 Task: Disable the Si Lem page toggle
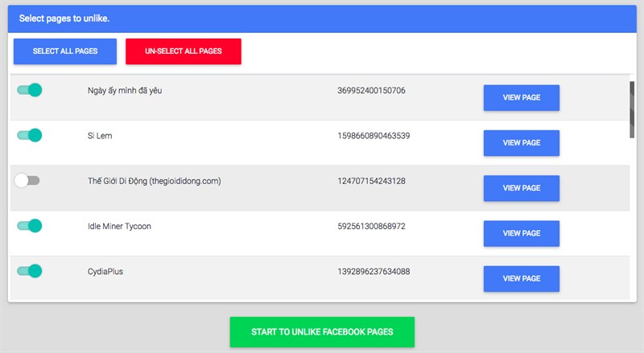[29, 135]
